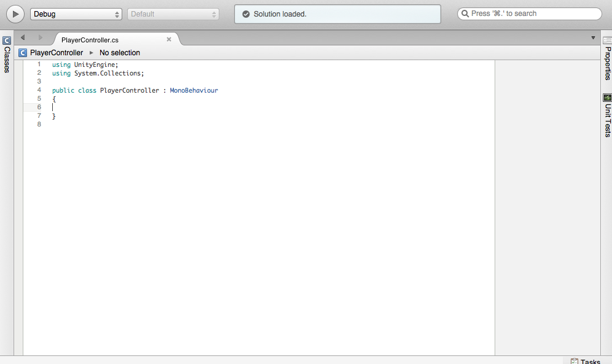
Task: Click the breadcrumb separator arrow
Action: [x=92, y=53]
